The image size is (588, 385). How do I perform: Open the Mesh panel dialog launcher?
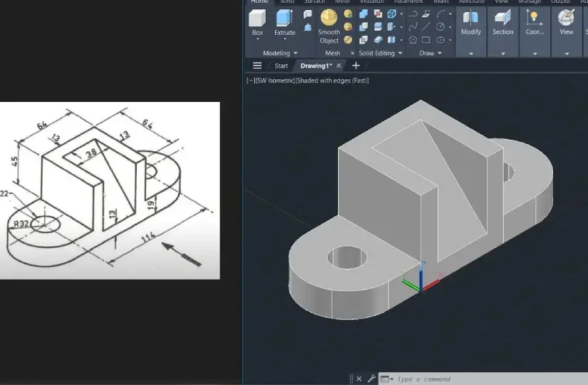pyautogui.click(x=352, y=53)
